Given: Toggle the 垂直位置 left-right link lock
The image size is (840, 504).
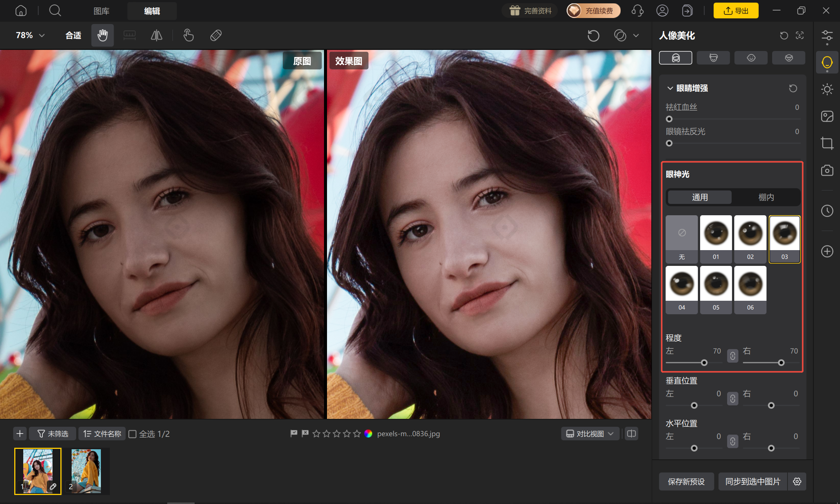Looking at the screenshot, I should pyautogui.click(x=733, y=398).
